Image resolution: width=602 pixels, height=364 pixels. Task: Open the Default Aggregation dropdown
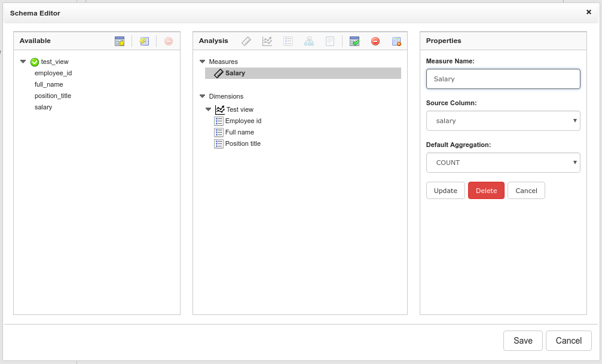(503, 163)
